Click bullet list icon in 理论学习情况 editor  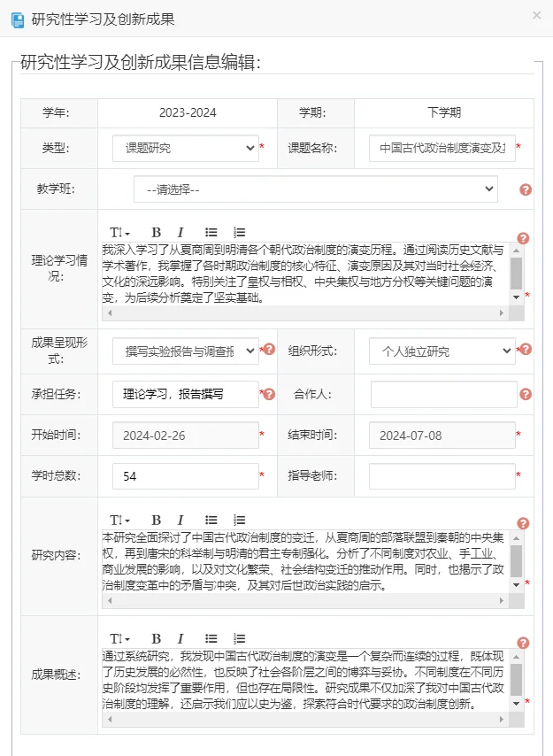211,233
